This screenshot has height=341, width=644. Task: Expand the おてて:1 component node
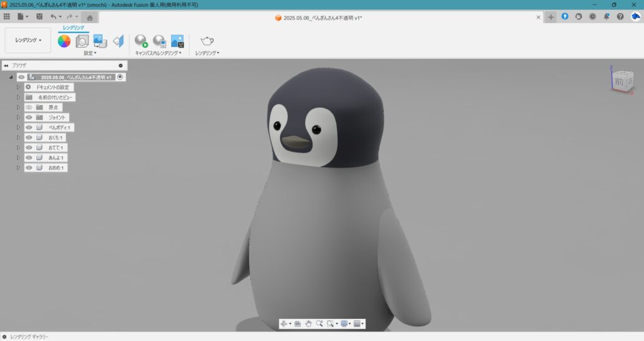click(18, 148)
